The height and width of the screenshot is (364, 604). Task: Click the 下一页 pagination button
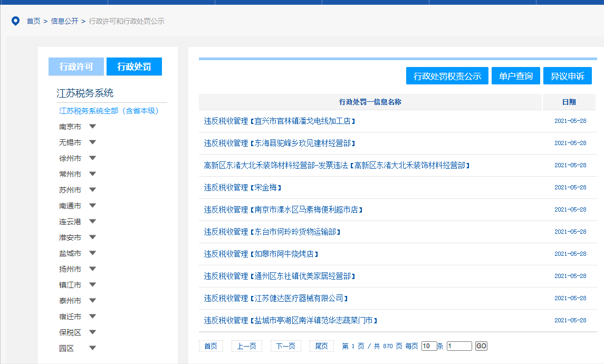(x=285, y=346)
